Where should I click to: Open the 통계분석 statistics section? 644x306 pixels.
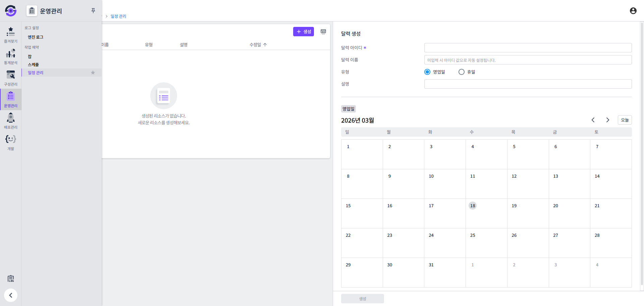pyautogui.click(x=11, y=56)
